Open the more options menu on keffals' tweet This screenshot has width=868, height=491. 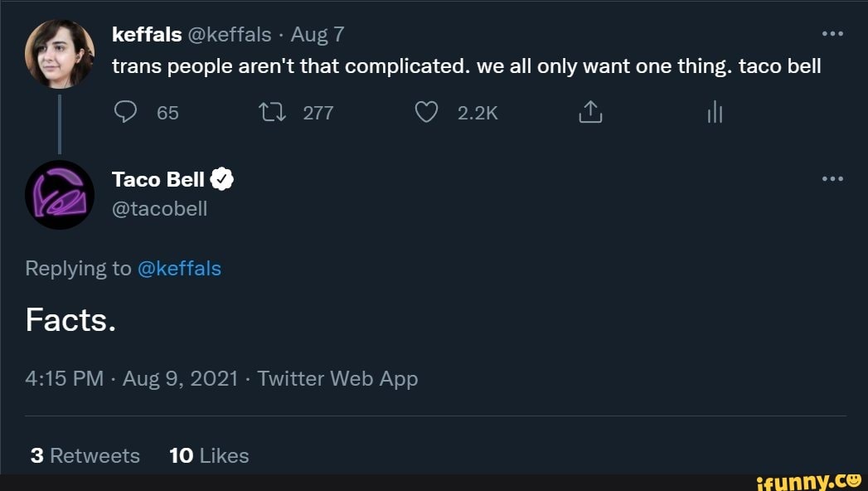click(832, 33)
